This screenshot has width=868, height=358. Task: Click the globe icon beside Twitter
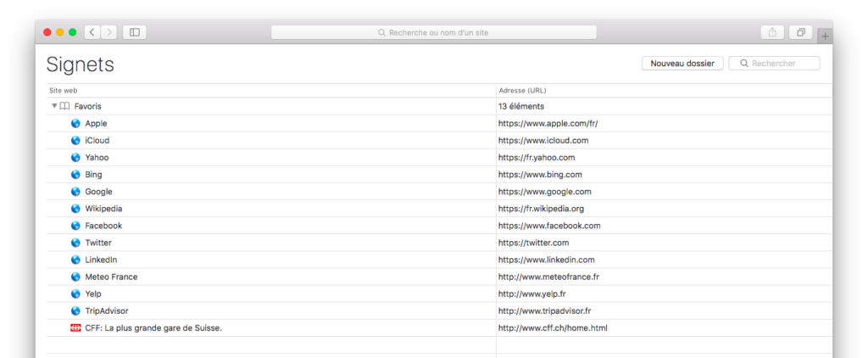(x=75, y=243)
